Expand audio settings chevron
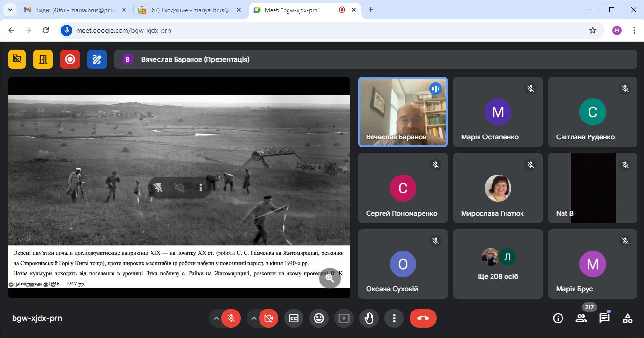 [x=216, y=318]
